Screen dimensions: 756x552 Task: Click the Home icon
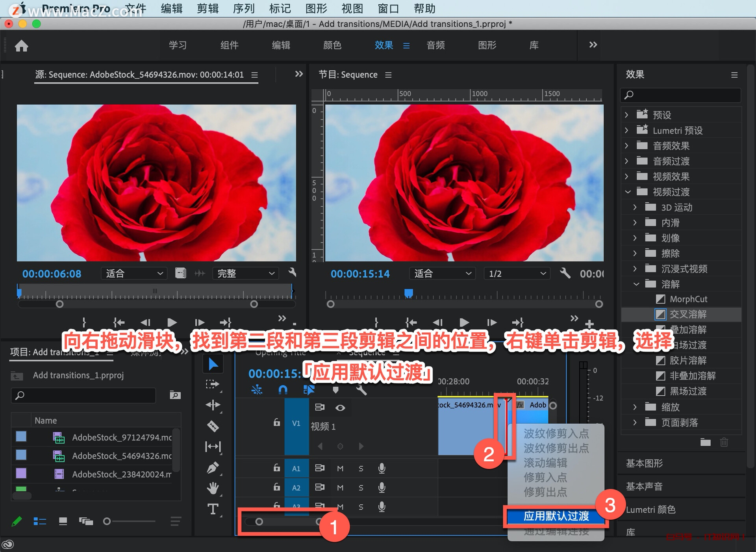[x=21, y=46]
